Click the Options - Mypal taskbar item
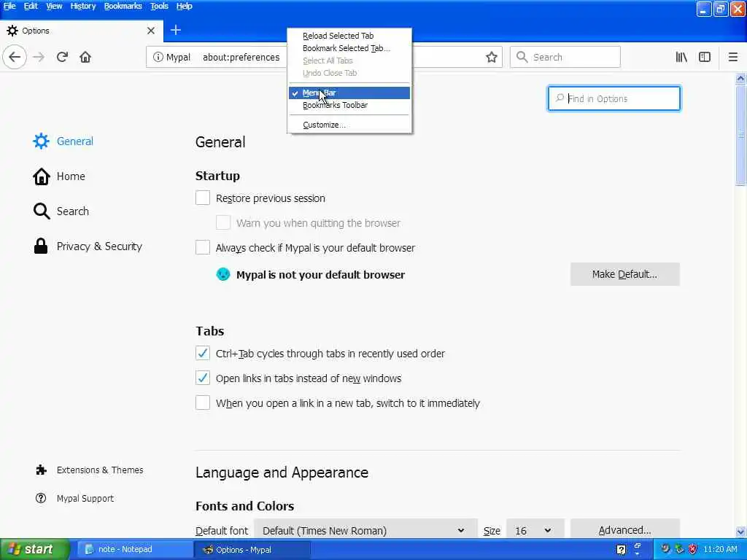The height and width of the screenshot is (560, 747). click(252, 550)
